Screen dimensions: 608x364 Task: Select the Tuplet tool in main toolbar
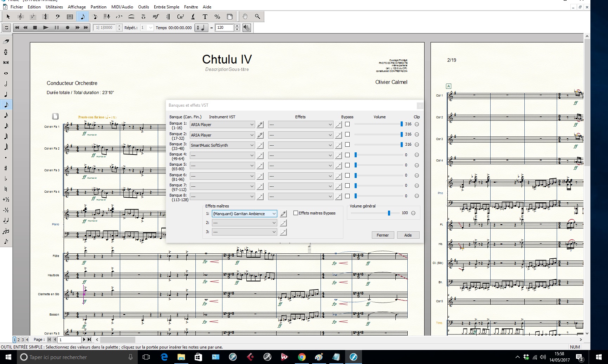[119, 16]
